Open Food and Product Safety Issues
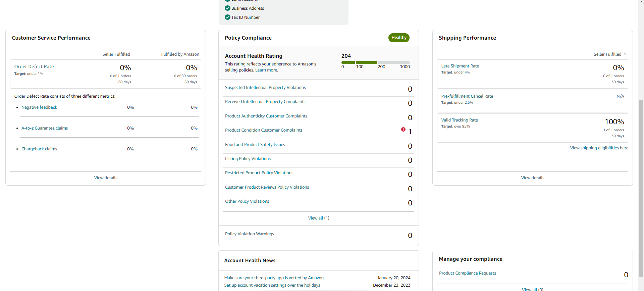 coord(255,145)
